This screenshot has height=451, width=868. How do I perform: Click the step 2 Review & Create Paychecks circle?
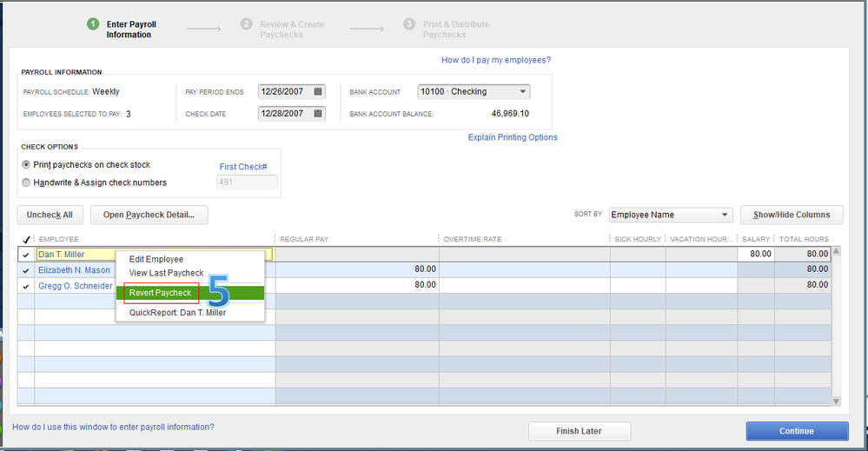coord(246,24)
